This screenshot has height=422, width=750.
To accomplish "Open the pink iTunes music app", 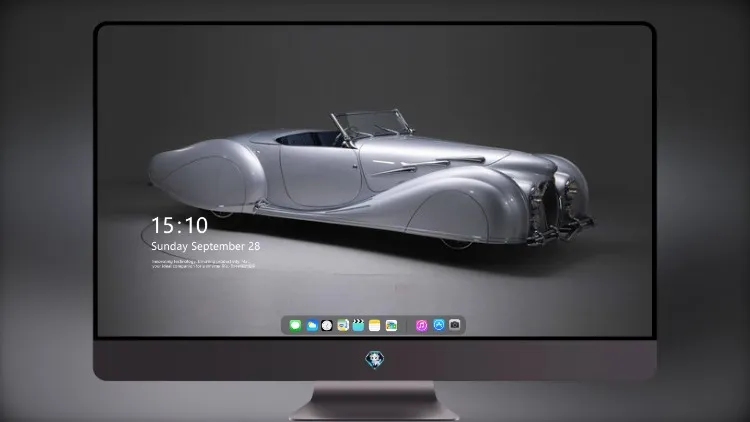I will coord(421,325).
